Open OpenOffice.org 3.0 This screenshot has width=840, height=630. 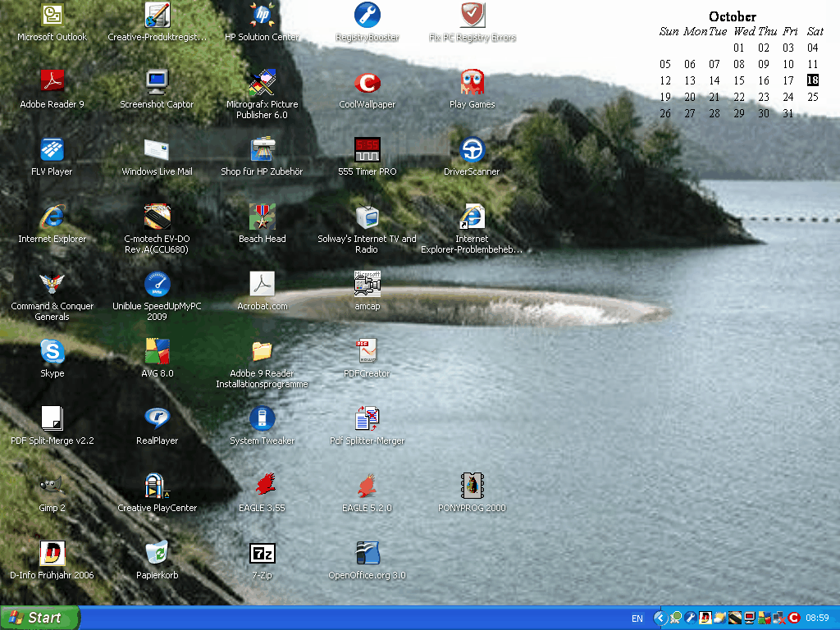tap(367, 553)
